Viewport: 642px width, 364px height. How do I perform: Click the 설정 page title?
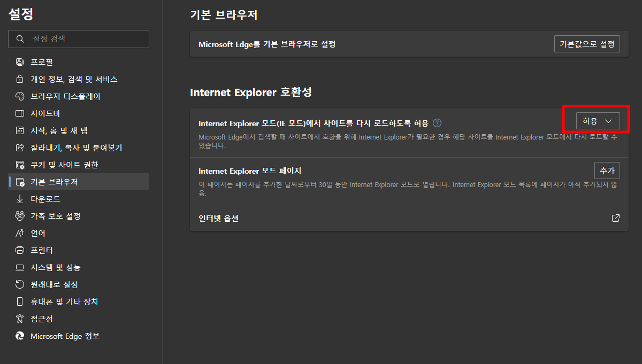tap(21, 14)
